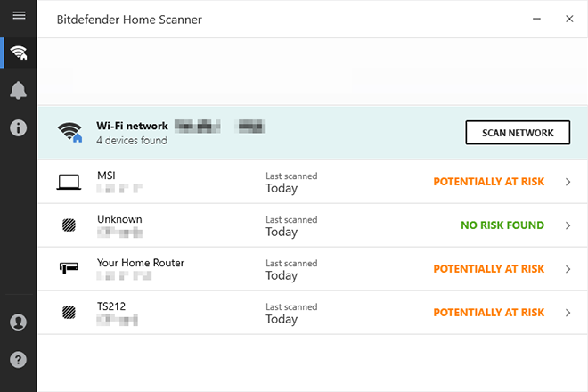Open the user account icon
Screen dimensions: 588x392
[x=18, y=323]
